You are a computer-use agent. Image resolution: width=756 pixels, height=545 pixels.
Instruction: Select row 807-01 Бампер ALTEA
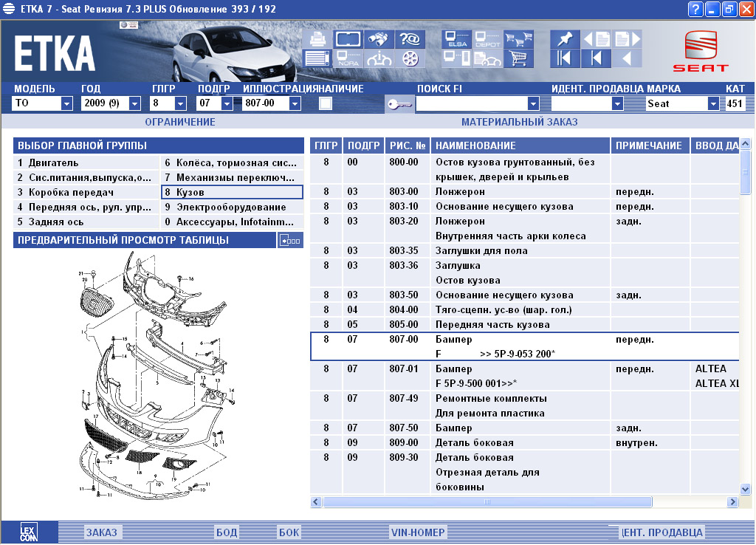pos(525,376)
